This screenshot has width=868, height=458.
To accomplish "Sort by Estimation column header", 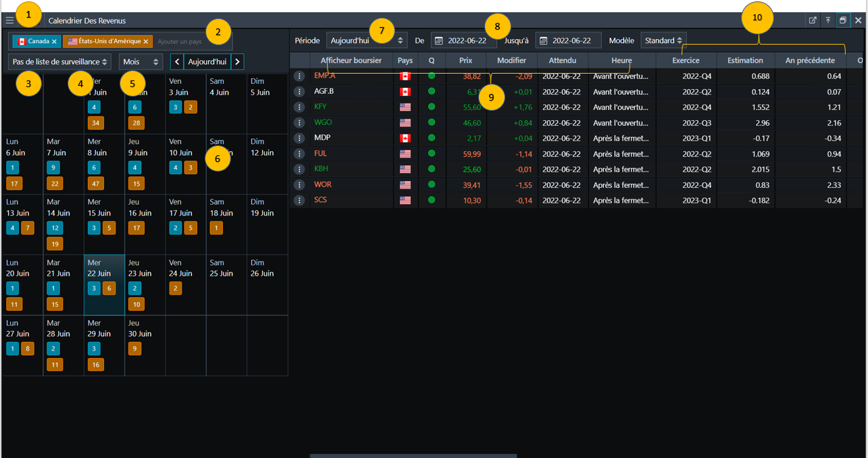I will tap(745, 61).
